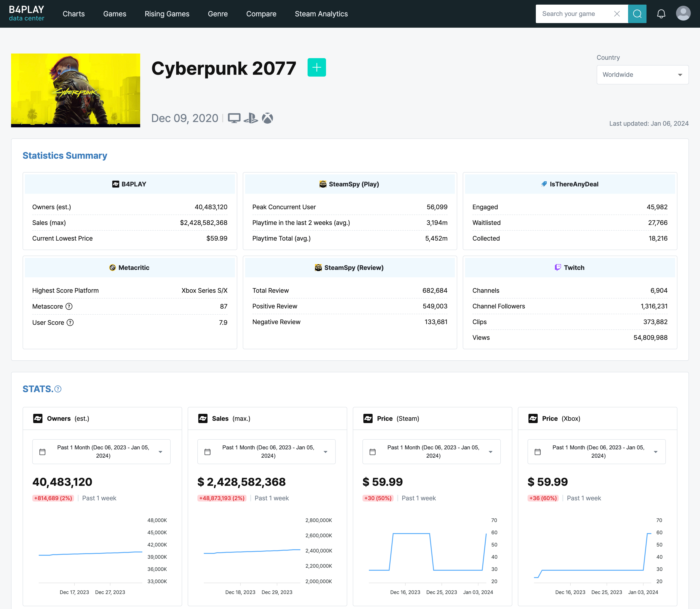Click the Xbox Series S/X platform value
Image resolution: width=700 pixels, height=609 pixels.
[204, 291]
